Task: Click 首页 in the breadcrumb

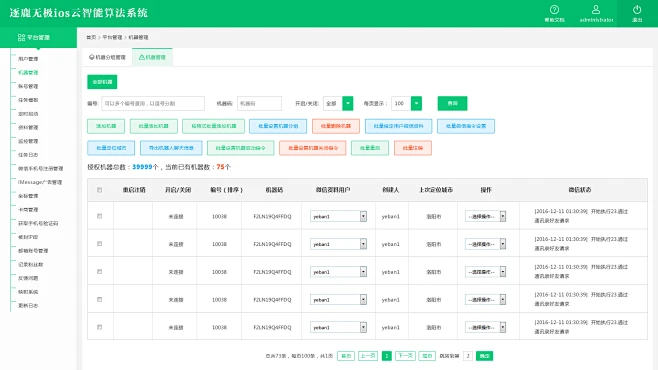Action: tap(91, 37)
